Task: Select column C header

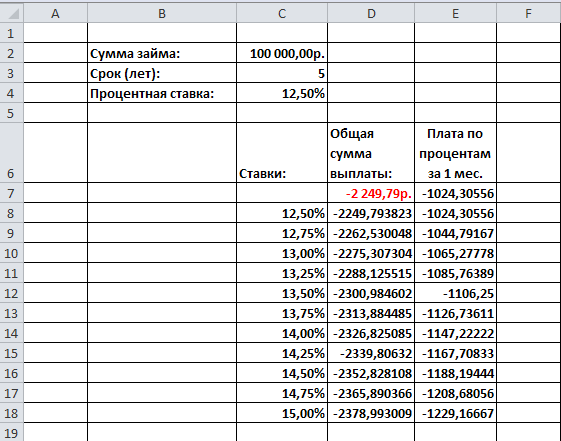Action: (x=282, y=14)
